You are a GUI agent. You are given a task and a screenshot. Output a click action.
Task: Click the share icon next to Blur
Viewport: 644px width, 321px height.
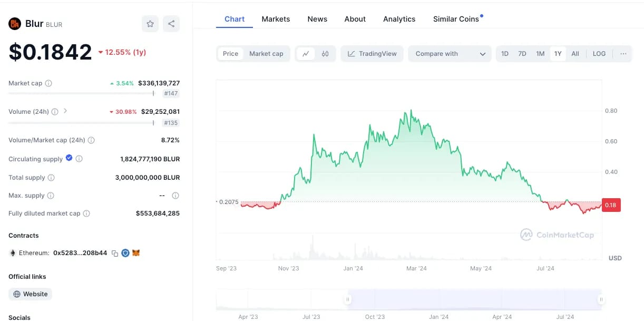171,24
